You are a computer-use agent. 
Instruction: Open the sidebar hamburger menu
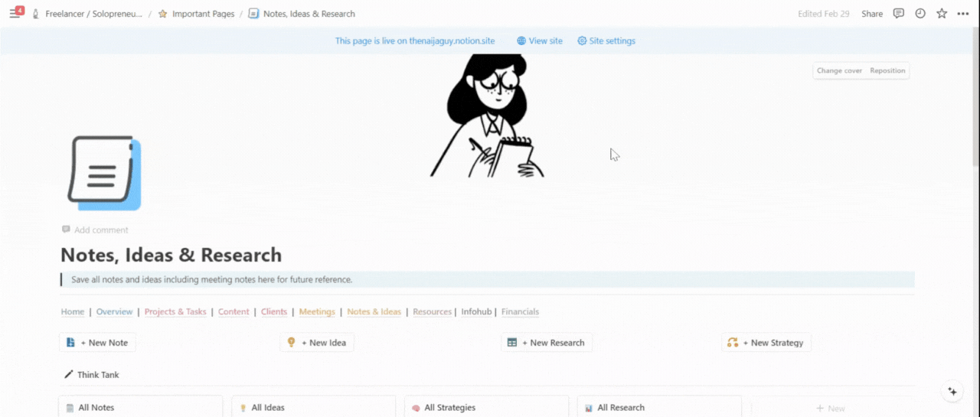15,14
